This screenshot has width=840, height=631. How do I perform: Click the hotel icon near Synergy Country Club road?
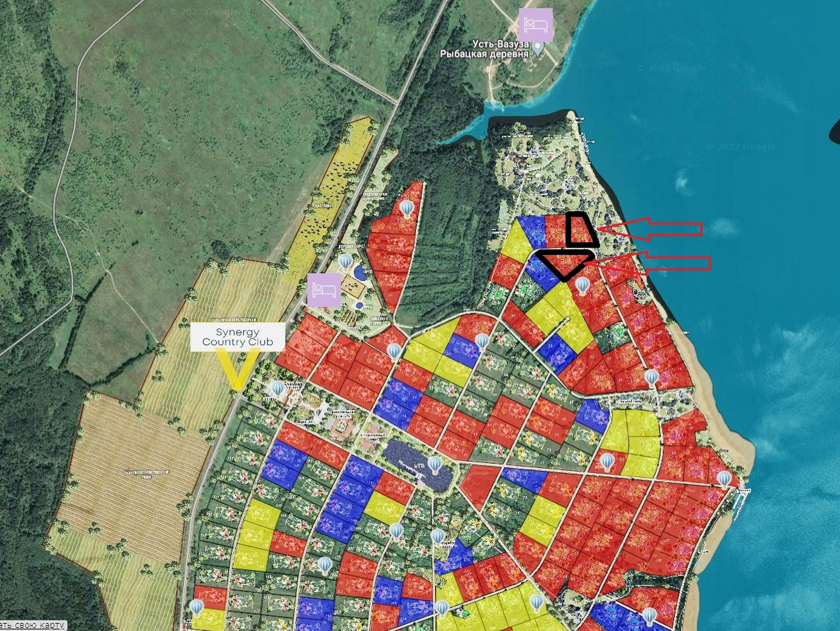pyautogui.click(x=324, y=290)
